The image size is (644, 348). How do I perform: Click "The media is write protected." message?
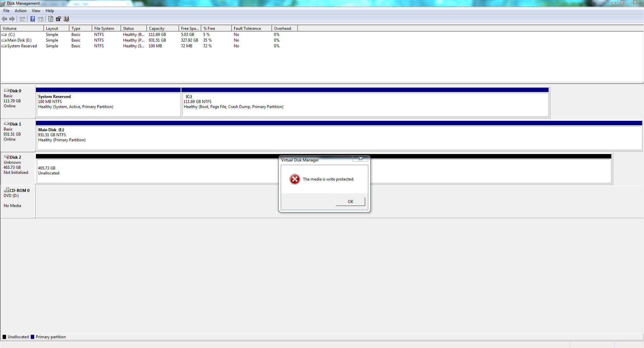pos(328,179)
